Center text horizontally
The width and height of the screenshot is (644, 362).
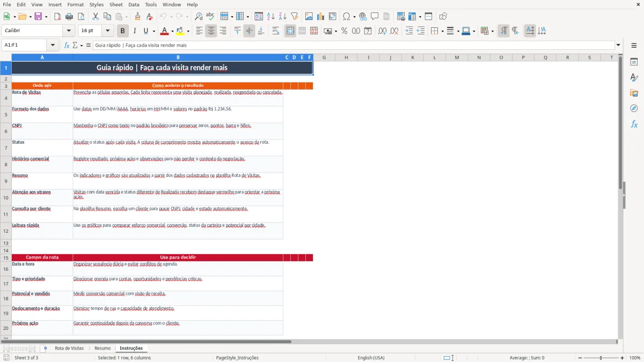pos(211,31)
